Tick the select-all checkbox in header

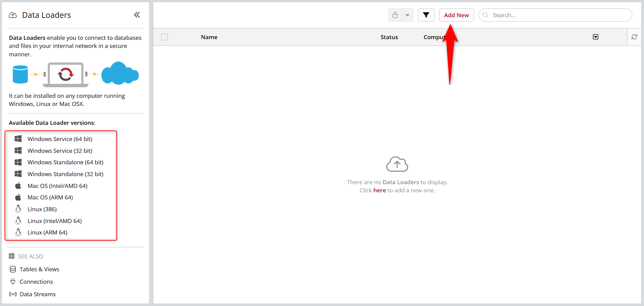click(164, 37)
